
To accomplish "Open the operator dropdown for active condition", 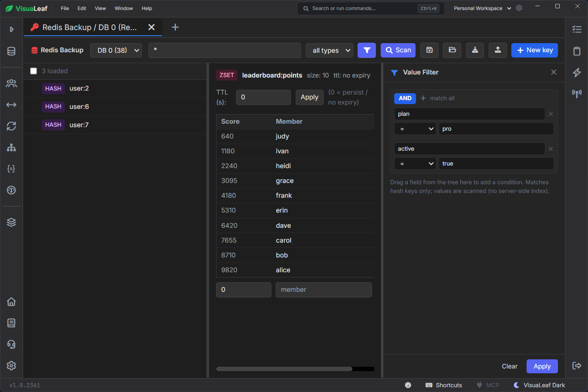I will point(415,163).
